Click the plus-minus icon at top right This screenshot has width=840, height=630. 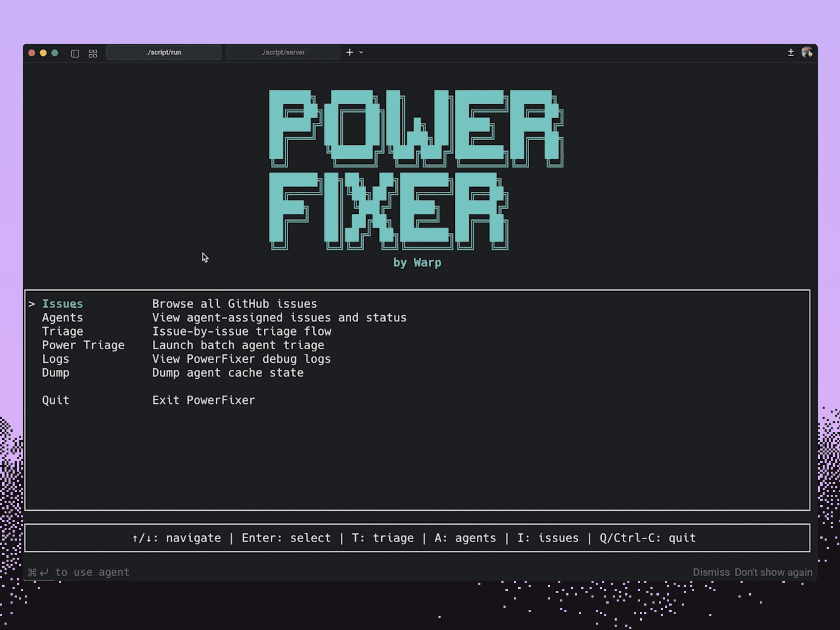pos(790,52)
